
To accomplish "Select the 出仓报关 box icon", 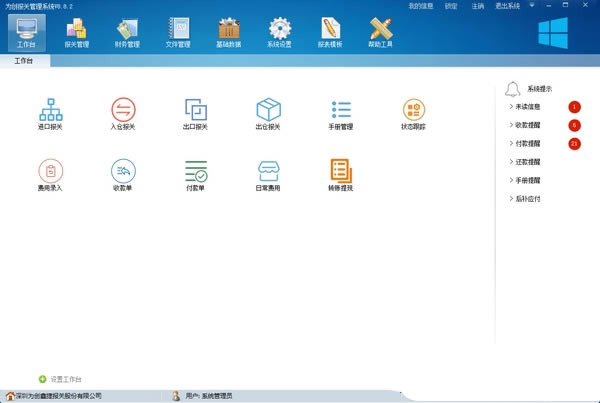I will (268, 109).
